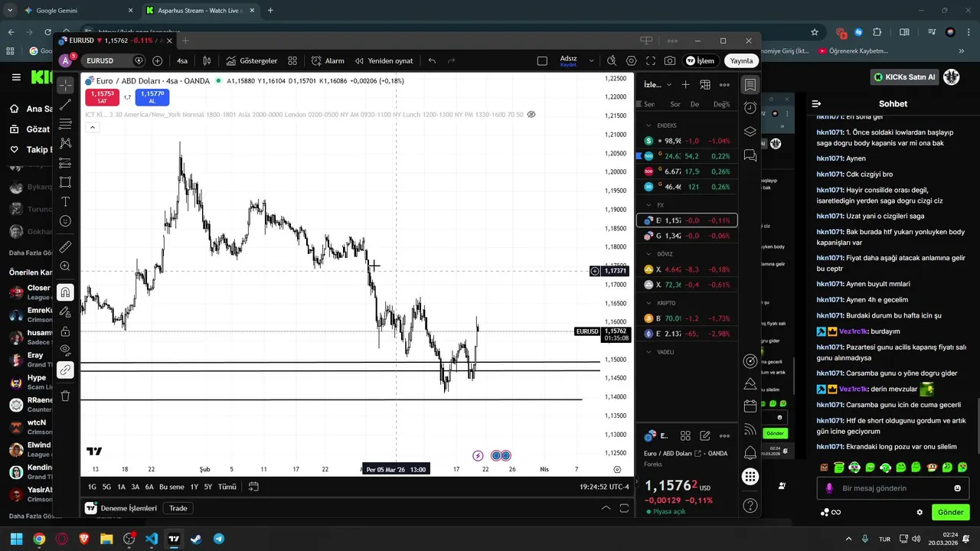The width and height of the screenshot is (980, 551).
Task: Click the trash icon to remove drawings
Action: pos(65,396)
